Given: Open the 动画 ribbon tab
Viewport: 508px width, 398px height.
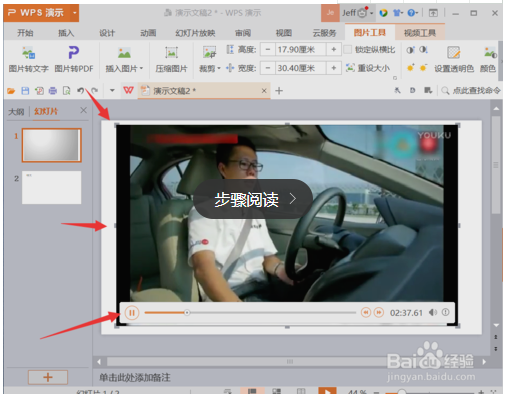Looking at the screenshot, I should tap(148, 33).
